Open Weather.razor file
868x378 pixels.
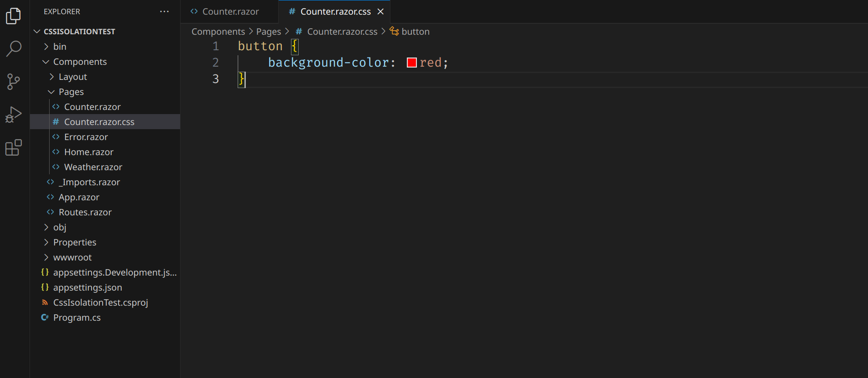pos(105,167)
